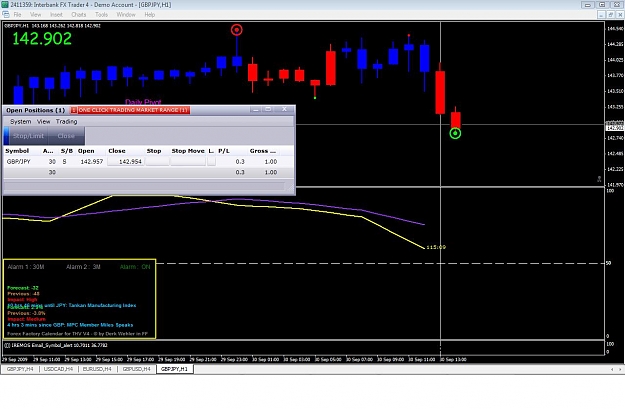Click the GBPJPY,H1 chart header text

pos(52,26)
